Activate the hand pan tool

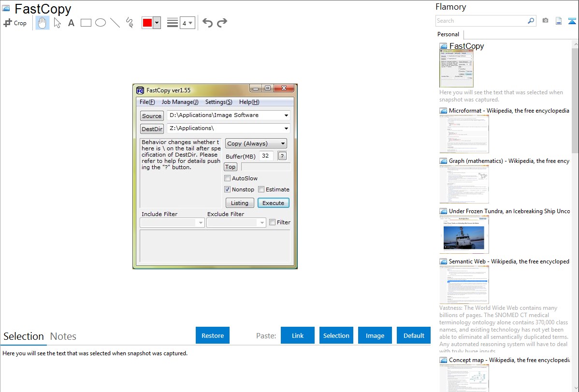click(43, 23)
